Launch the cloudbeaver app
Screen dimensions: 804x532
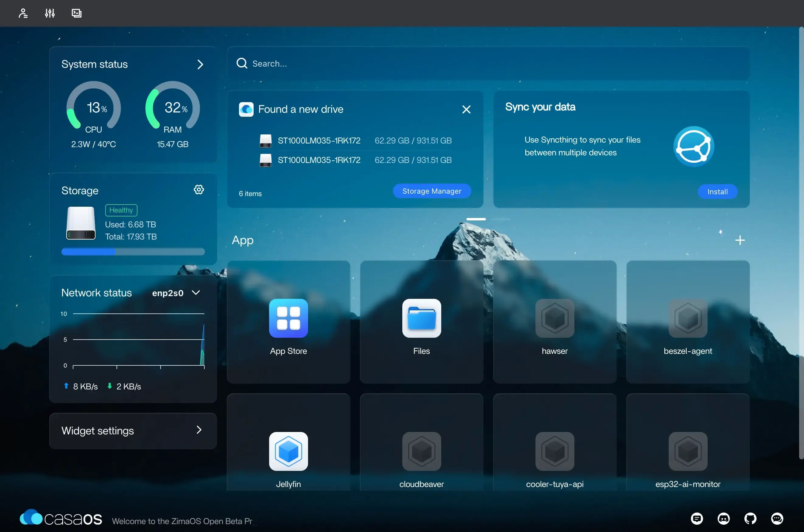click(x=421, y=451)
